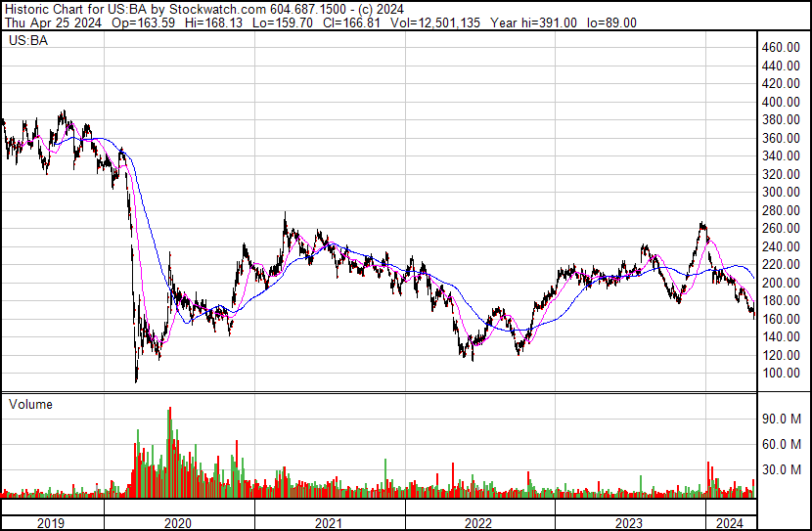The height and width of the screenshot is (531, 812).
Task: Click the 100.00 price axis label
Action: [x=783, y=374]
